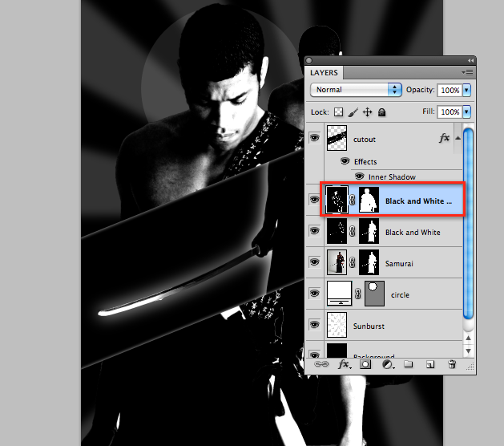
Task: Click the chain link on circle layer
Action: point(358,294)
